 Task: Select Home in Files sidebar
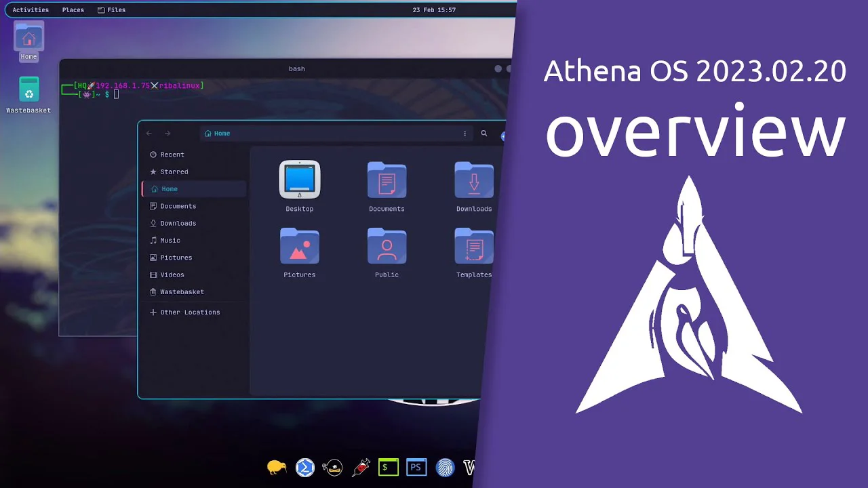coord(194,189)
